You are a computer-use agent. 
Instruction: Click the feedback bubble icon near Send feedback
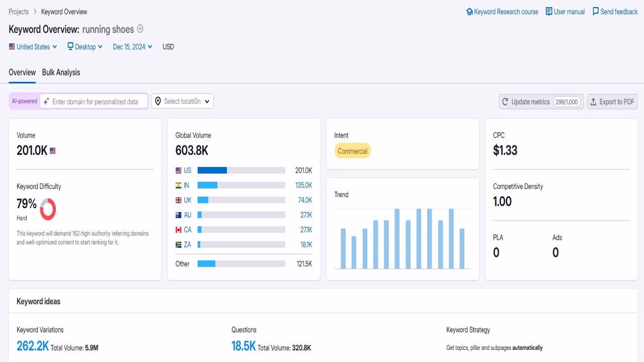click(x=596, y=11)
